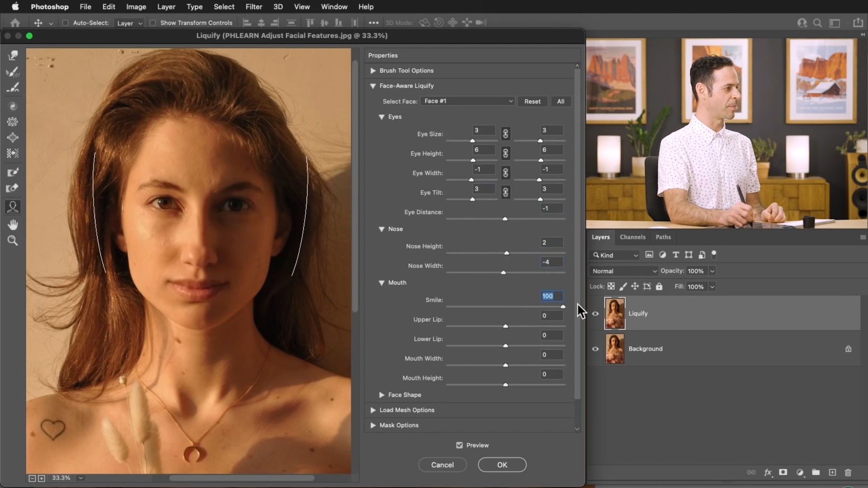Click the layer effects fx icon
868x488 pixels.
[768, 472]
